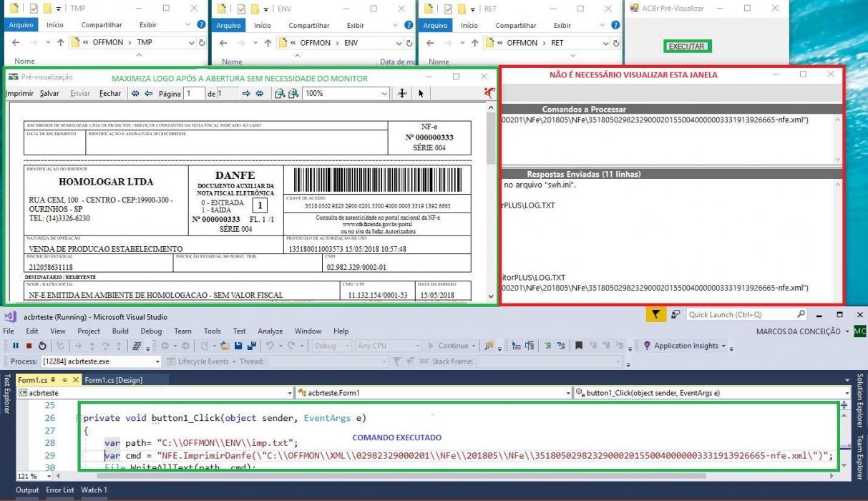
Task: Open the 100% zoom dropdown
Action: point(346,94)
